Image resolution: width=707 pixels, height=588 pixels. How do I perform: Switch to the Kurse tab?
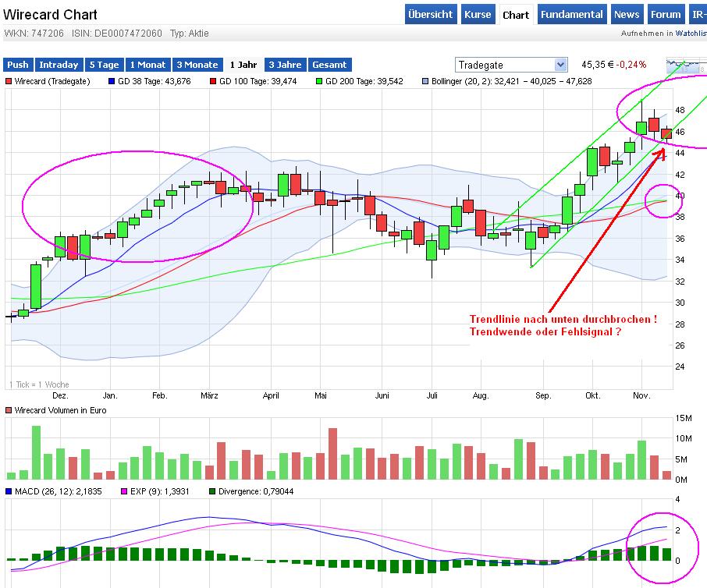pyautogui.click(x=478, y=14)
